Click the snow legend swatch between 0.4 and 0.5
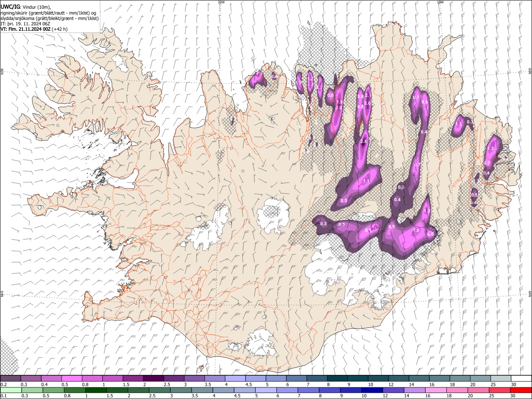Image resolution: width=532 pixels, height=399 pixels. coord(52,379)
